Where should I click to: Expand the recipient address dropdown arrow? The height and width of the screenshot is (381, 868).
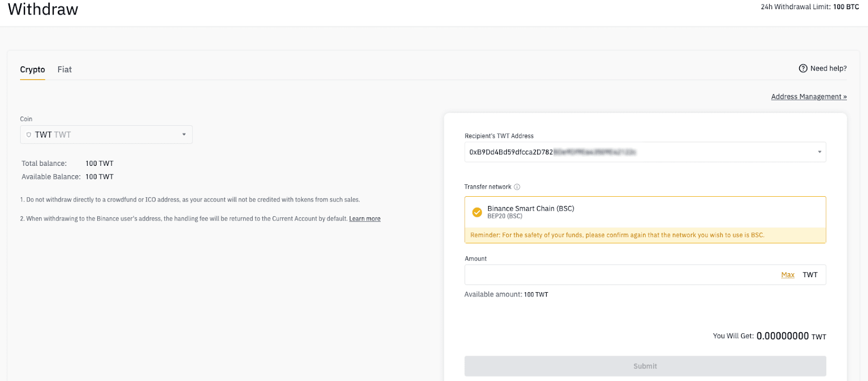coord(819,152)
